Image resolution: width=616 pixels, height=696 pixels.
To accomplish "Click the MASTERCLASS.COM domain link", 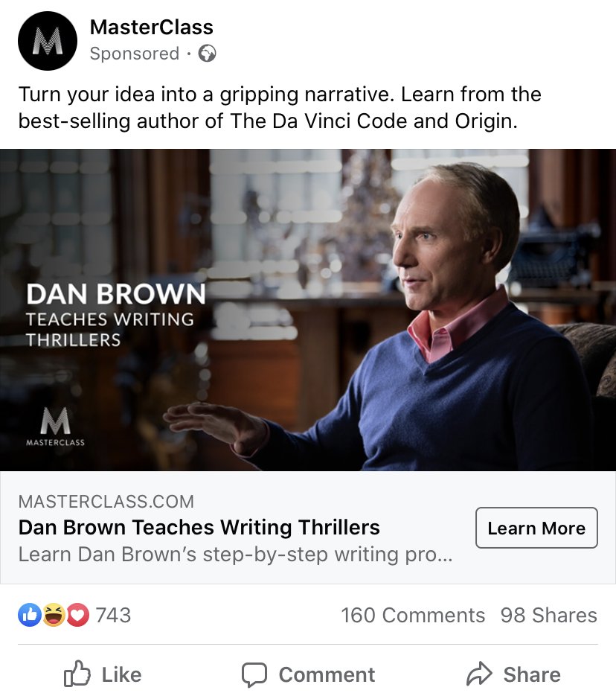I will click(106, 502).
